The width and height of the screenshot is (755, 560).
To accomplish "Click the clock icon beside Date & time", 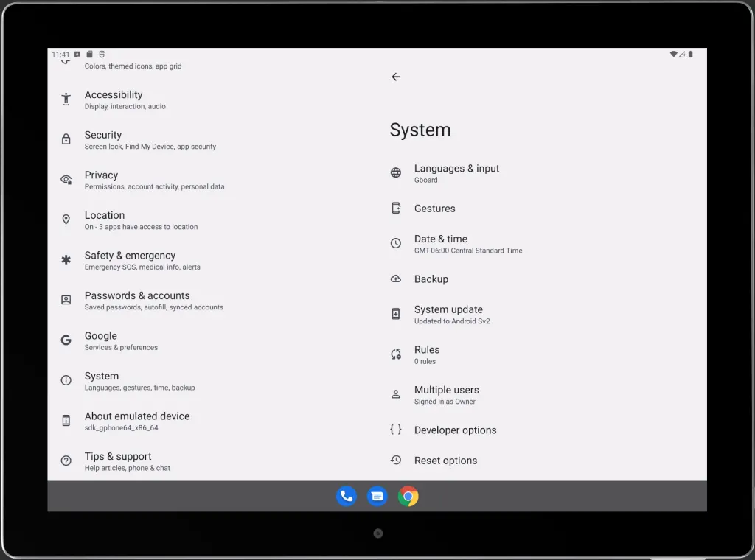I will [396, 243].
